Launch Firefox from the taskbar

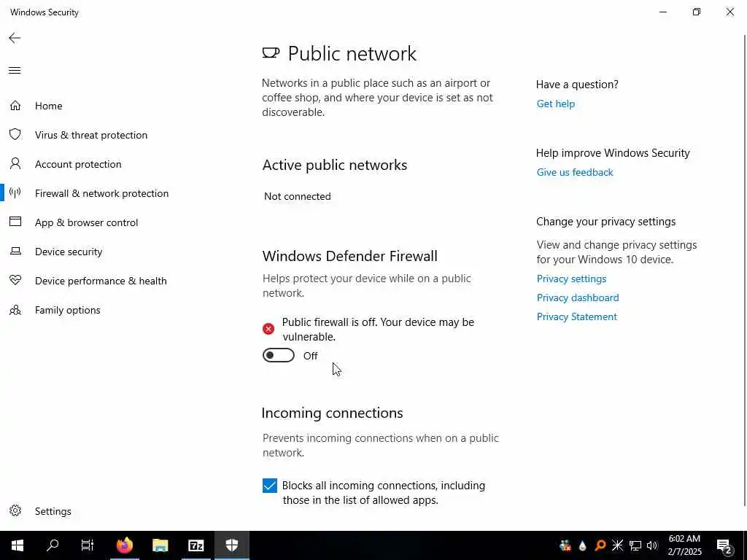click(125, 545)
